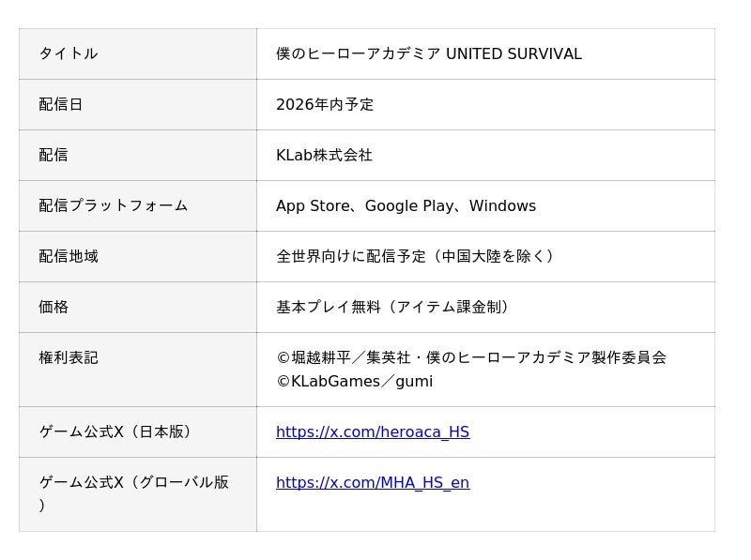Click the 配信プラットフォーム label cell
751x560 pixels.
pyautogui.click(x=114, y=206)
